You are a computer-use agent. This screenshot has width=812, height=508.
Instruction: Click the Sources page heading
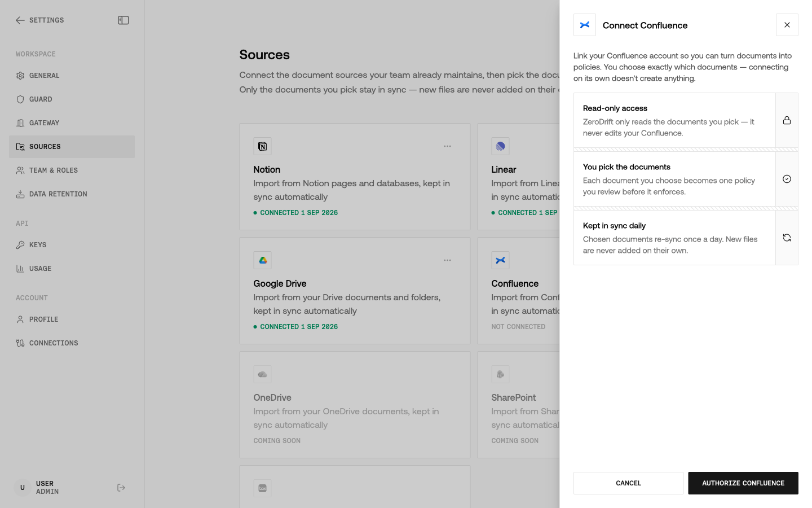tap(264, 55)
